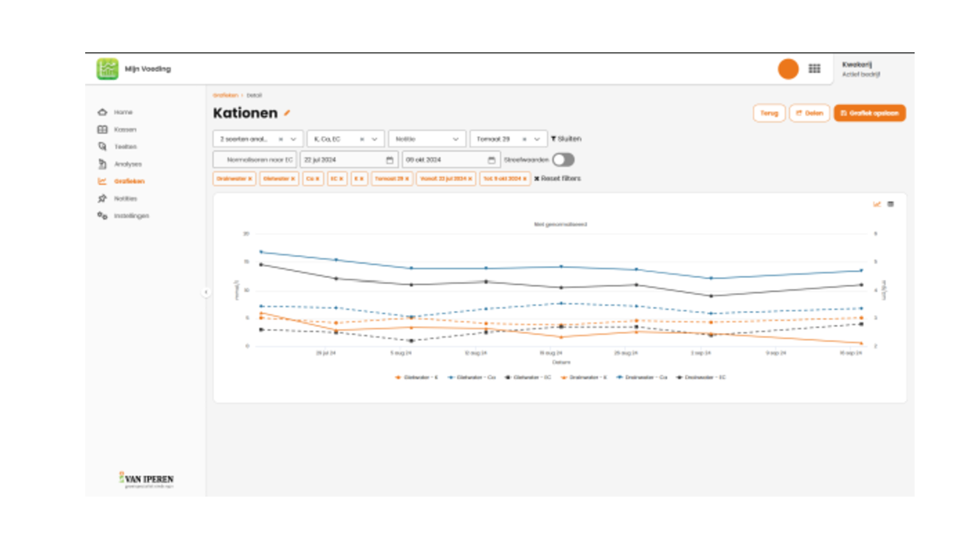
Task: Go to Instellingen in the sidebar
Action: point(131,216)
